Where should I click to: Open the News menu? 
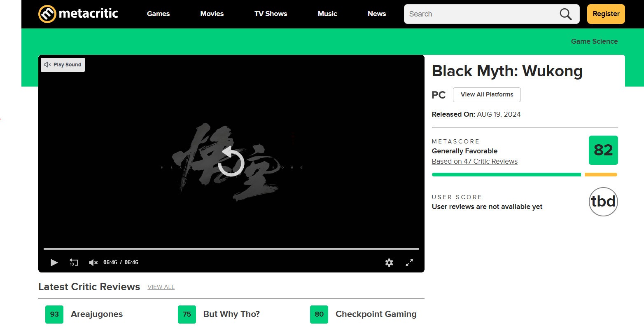coord(377,14)
